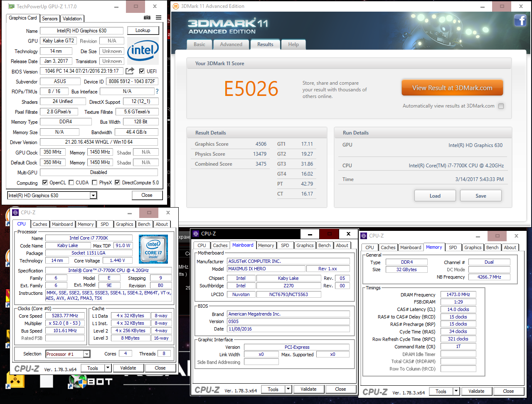The image size is (532, 404).
Task: Click the Load button in 3DMark
Action: 435,196
